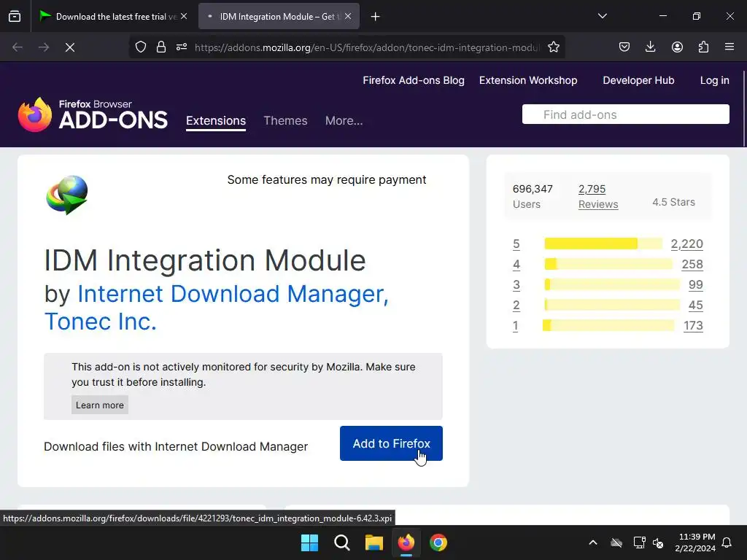Click the network display tray icon
The width and height of the screenshot is (747, 560).
click(x=639, y=542)
